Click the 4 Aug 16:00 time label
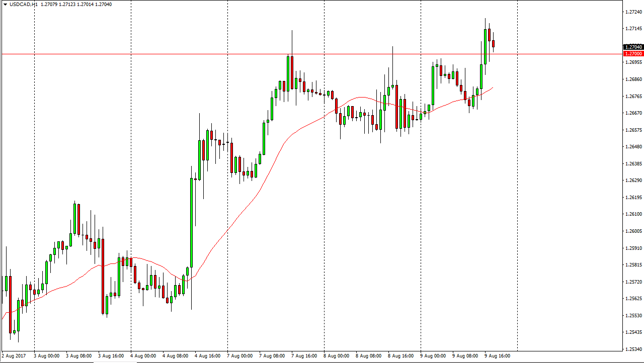Viewport: 644px width, 363px height. [208, 356]
